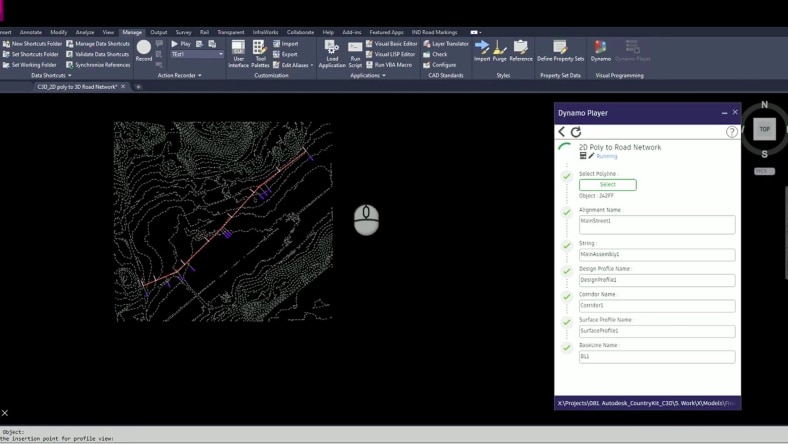This screenshot has width=788, height=444.
Task: Open the Survey ribbon tab
Action: 183,32
